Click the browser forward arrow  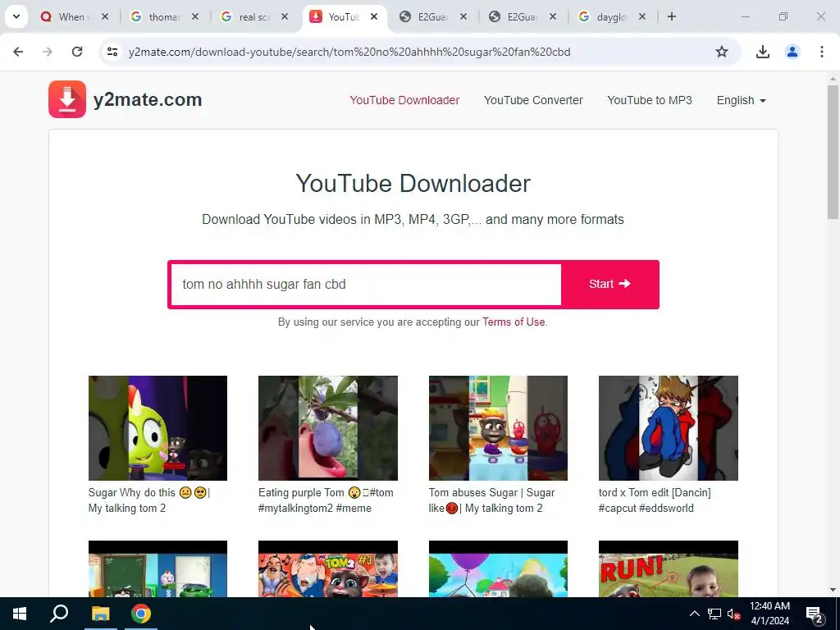48,52
